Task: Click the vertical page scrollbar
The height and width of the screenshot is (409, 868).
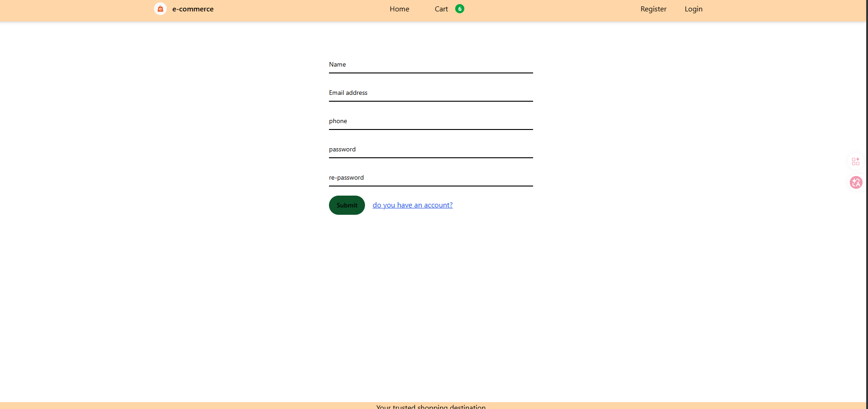Action: tap(867, 204)
